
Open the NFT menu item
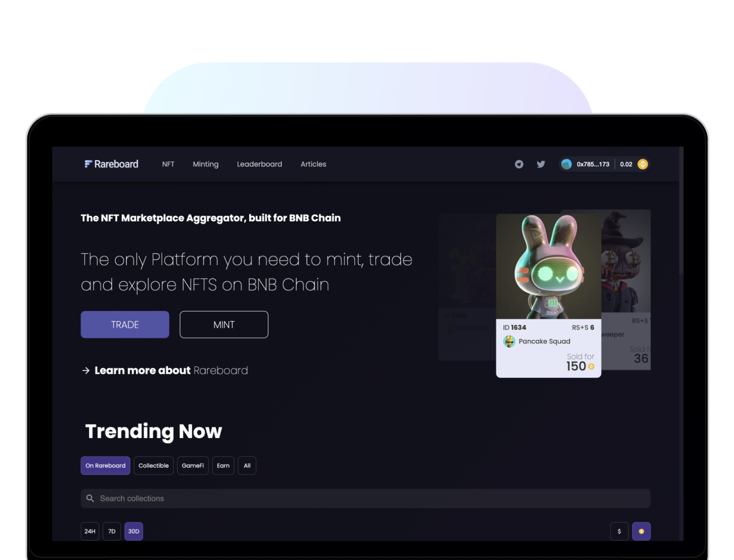168,164
